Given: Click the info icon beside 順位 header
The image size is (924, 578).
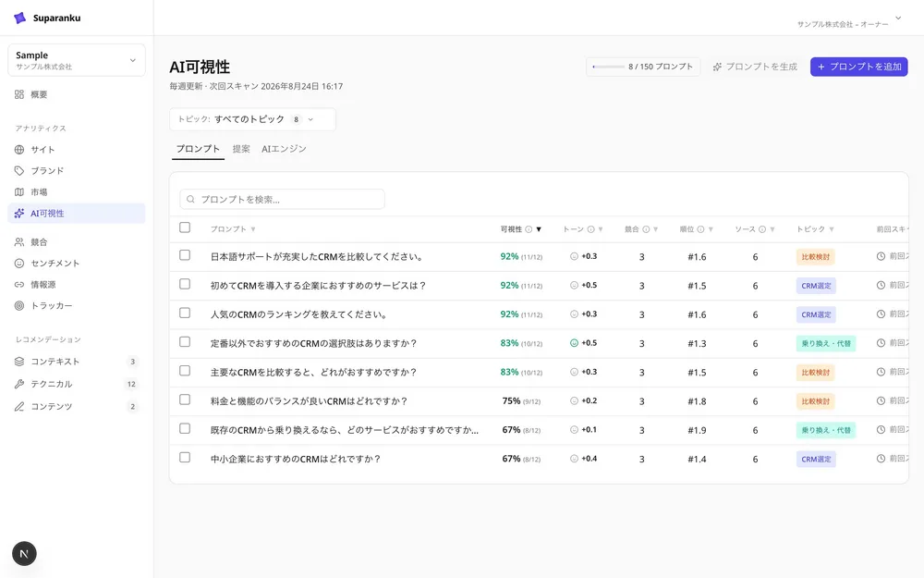Looking at the screenshot, I should pyautogui.click(x=700, y=229).
